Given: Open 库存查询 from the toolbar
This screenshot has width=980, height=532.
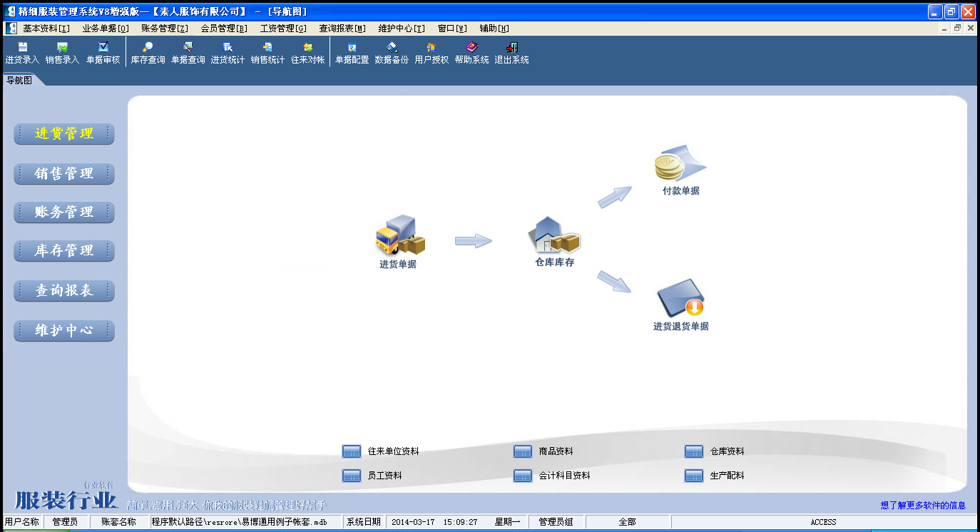Looking at the screenshot, I should tap(148, 53).
